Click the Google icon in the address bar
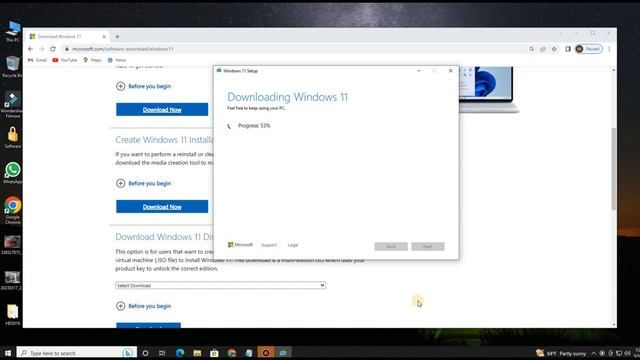This screenshot has width=640, height=360. pyautogui.click(x=531, y=49)
